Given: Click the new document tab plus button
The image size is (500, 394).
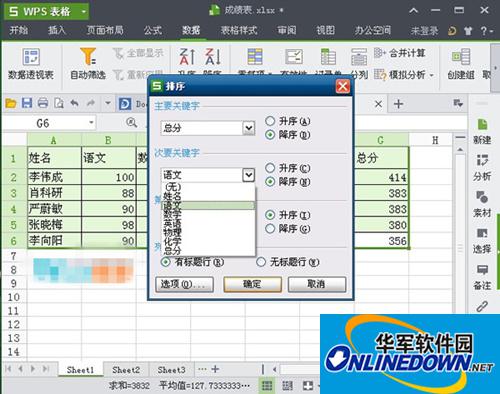Looking at the screenshot, I should [398, 104].
